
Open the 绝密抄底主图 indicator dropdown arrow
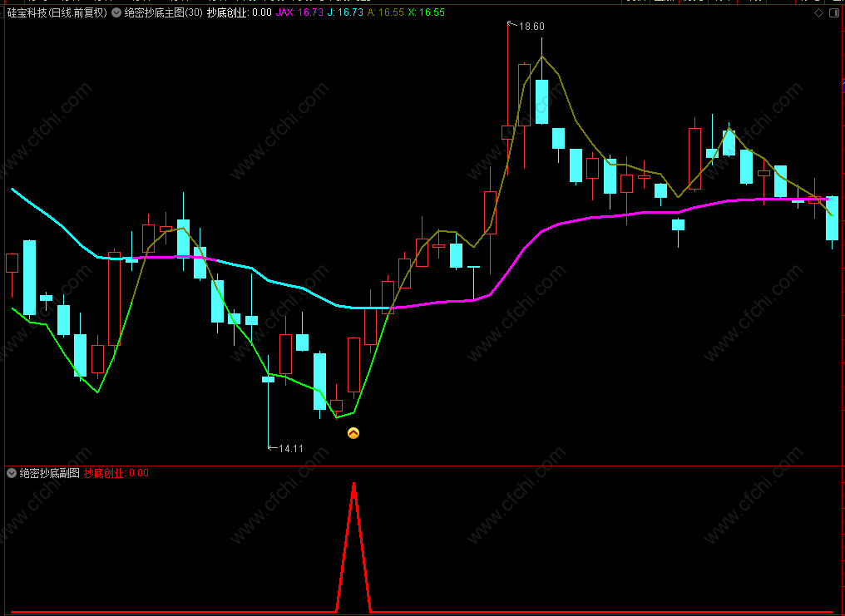(116, 13)
